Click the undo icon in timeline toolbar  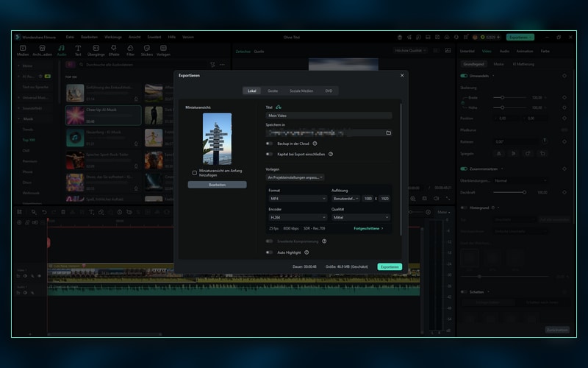pos(44,212)
